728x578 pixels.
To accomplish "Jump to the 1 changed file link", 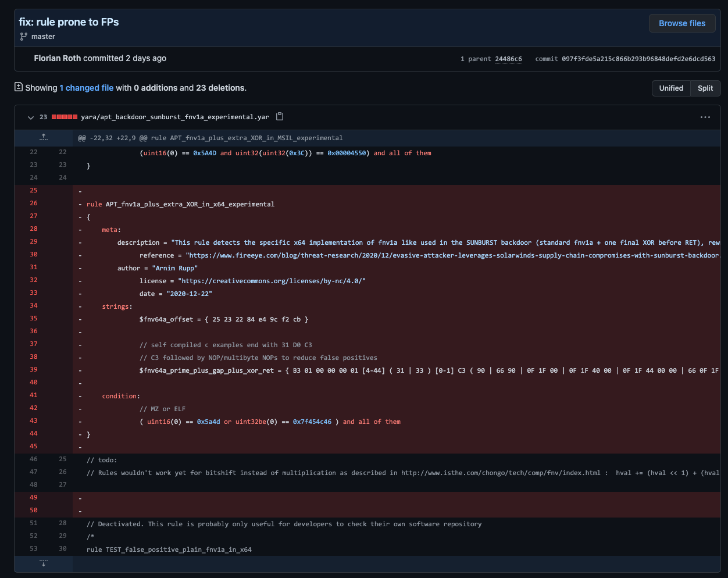I will coord(86,88).
